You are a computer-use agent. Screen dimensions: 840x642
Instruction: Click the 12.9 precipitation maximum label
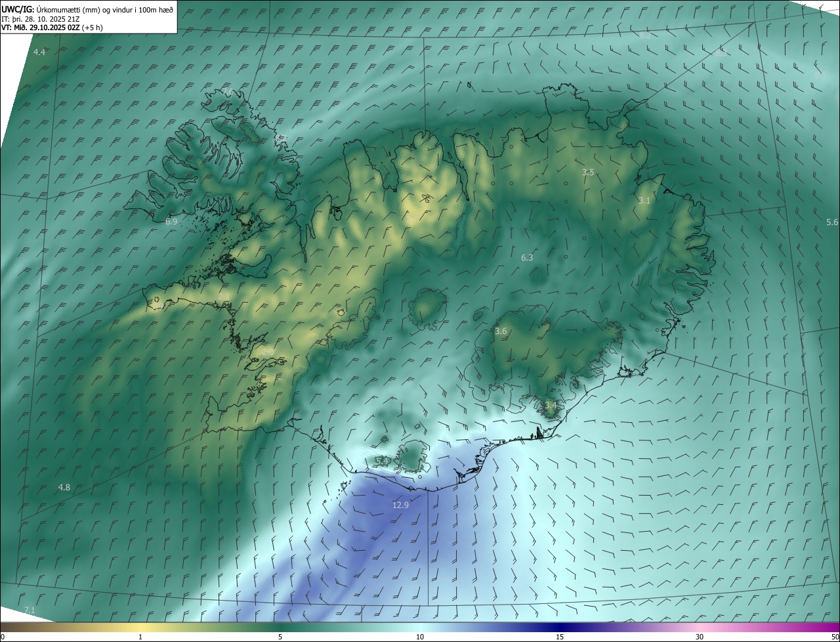coord(400,505)
